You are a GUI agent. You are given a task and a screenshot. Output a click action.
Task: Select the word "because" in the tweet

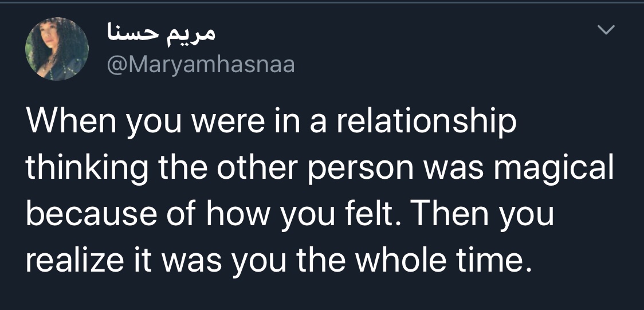(92, 214)
